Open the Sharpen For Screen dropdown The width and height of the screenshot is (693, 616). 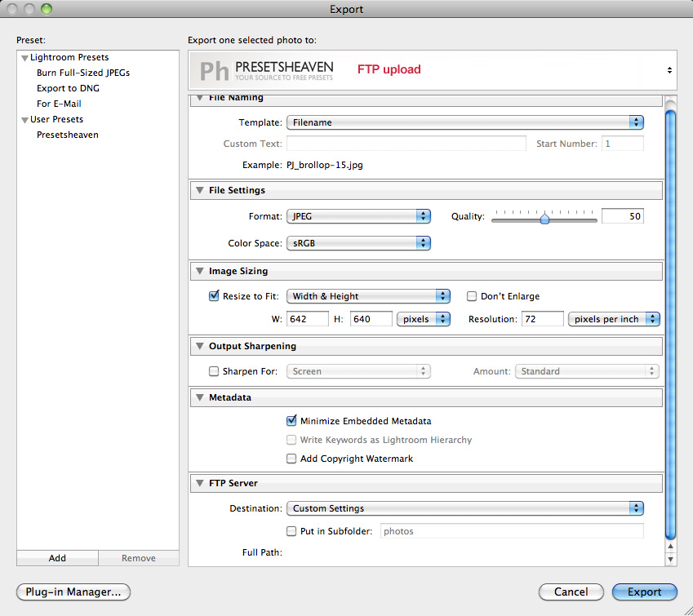click(358, 371)
